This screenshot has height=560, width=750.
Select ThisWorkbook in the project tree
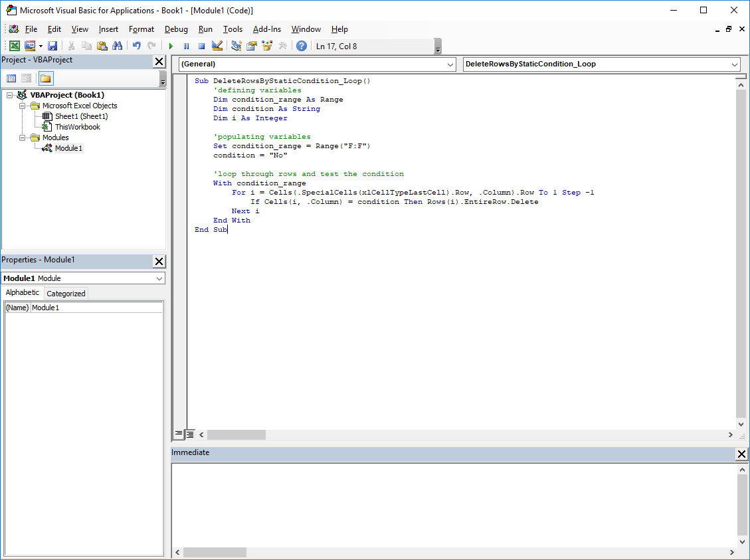point(77,127)
